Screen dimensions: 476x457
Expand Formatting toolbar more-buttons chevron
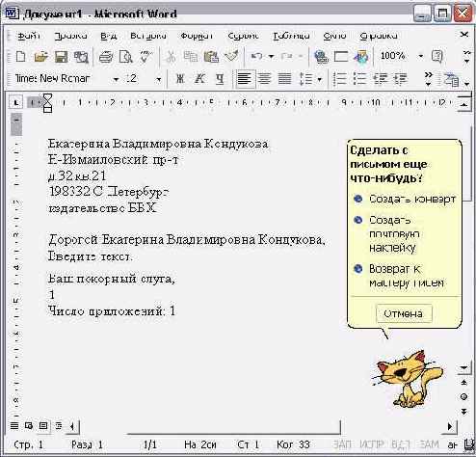tap(428, 79)
